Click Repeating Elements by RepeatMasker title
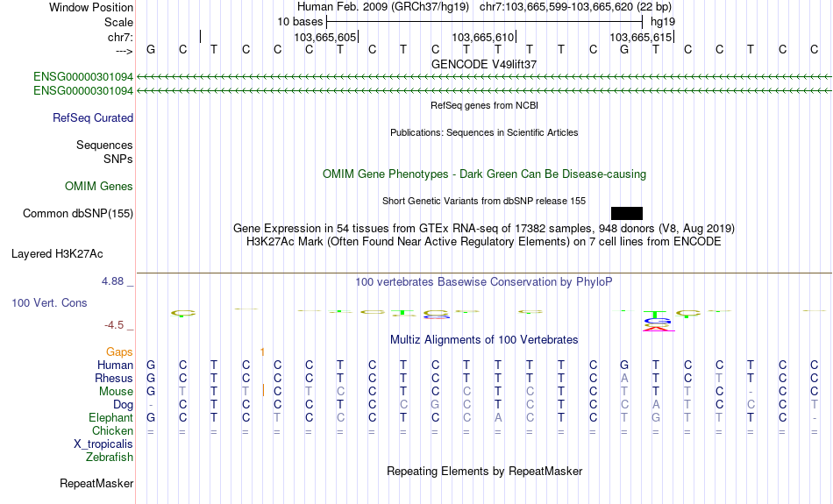This screenshot has width=833, height=504. 485,472
